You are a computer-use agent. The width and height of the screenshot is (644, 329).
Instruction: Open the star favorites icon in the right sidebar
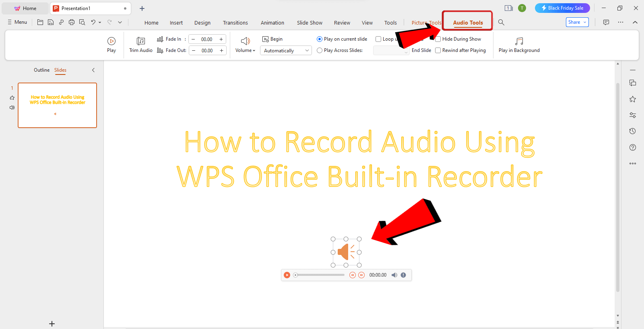633,99
